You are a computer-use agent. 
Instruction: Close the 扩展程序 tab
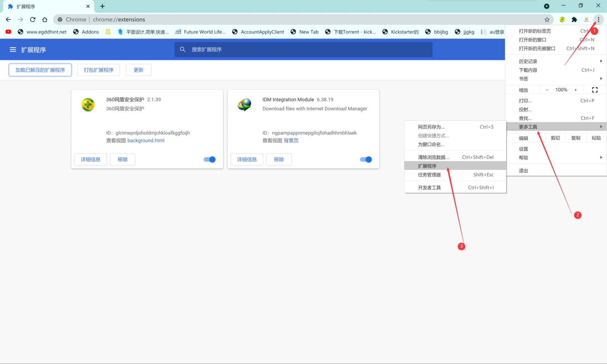88,6
